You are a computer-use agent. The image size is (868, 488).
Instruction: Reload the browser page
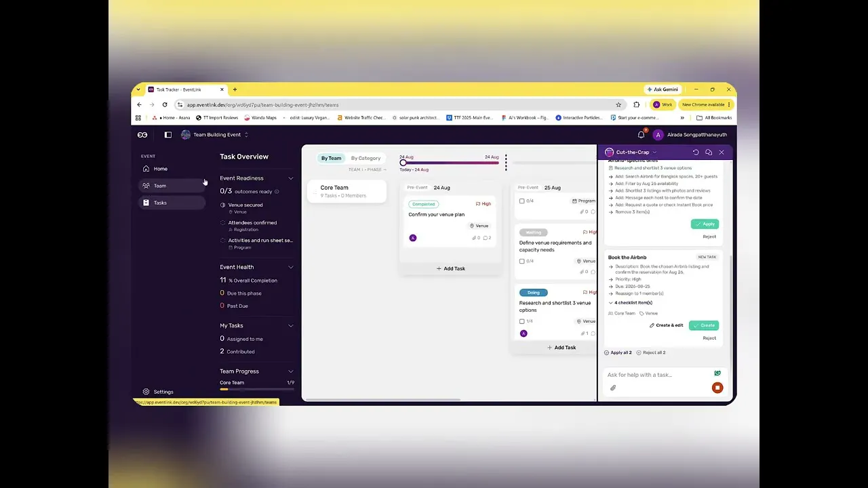pos(164,105)
